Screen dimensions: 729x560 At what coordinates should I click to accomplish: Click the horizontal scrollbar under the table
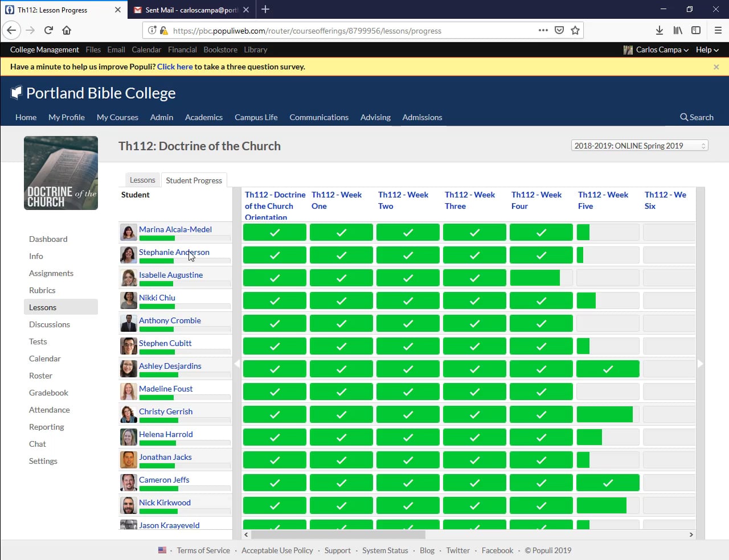pyautogui.click(x=338, y=534)
